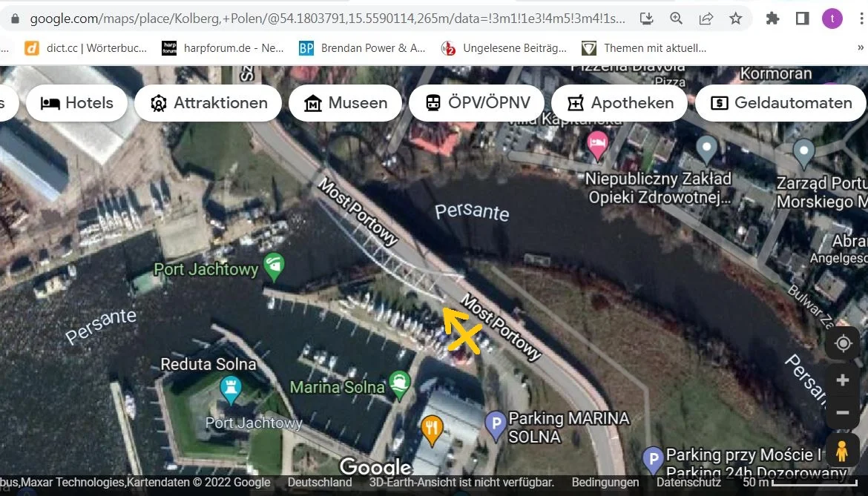Show Geldautomaten nearby

(x=780, y=103)
